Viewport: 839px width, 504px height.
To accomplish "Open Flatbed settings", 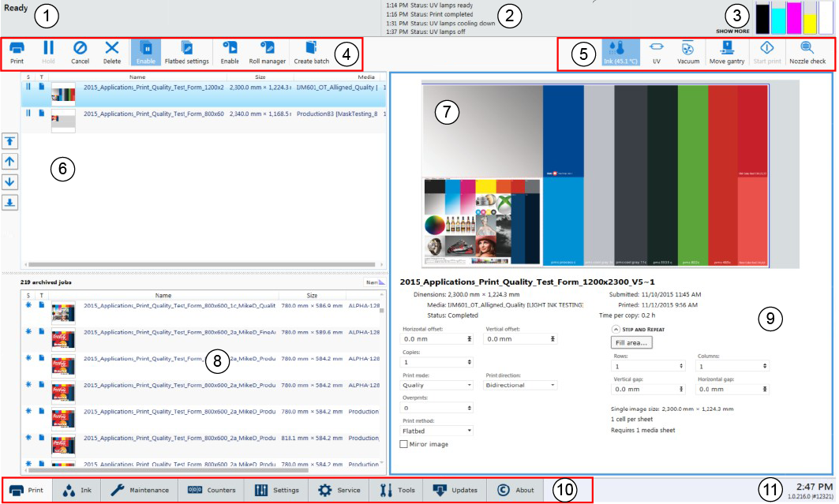I will point(186,51).
